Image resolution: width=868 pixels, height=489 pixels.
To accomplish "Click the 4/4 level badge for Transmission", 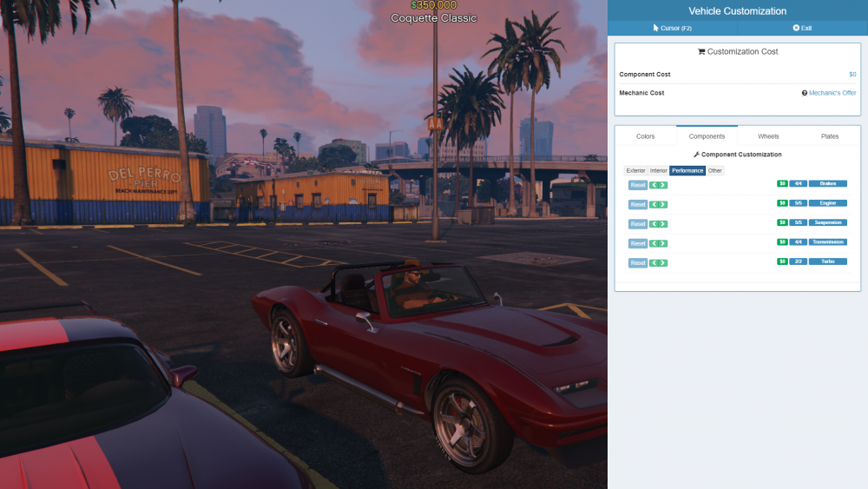I will point(798,241).
